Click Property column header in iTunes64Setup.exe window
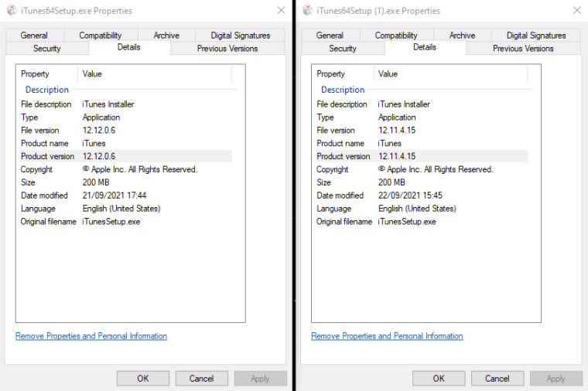Screen dimensions: 588x391 click(x=47, y=73)
